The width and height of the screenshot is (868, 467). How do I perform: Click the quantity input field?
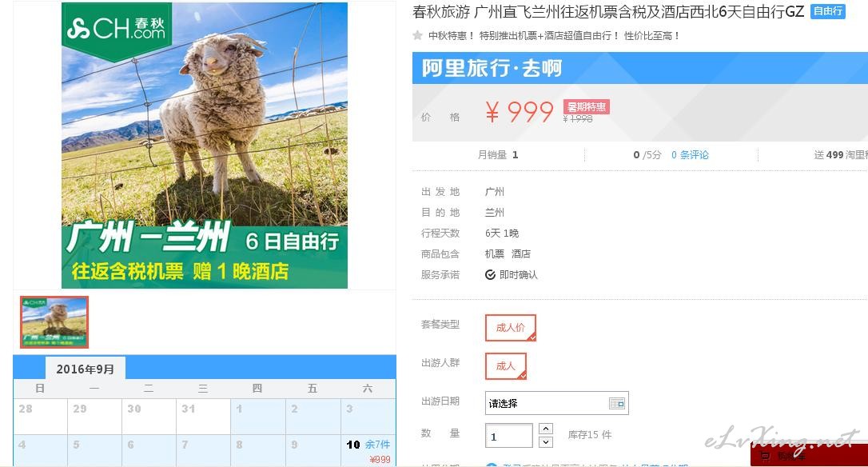pyautogui.click(x=509, y=436)
